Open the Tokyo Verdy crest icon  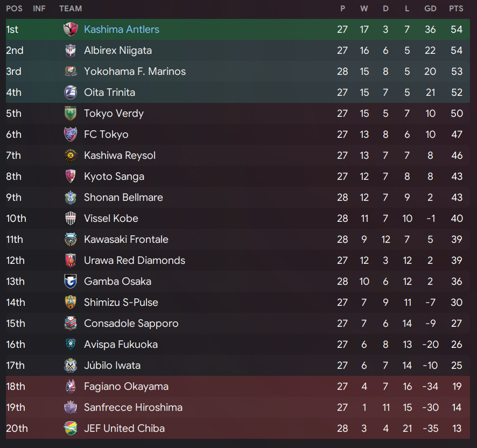coord(71,113)
